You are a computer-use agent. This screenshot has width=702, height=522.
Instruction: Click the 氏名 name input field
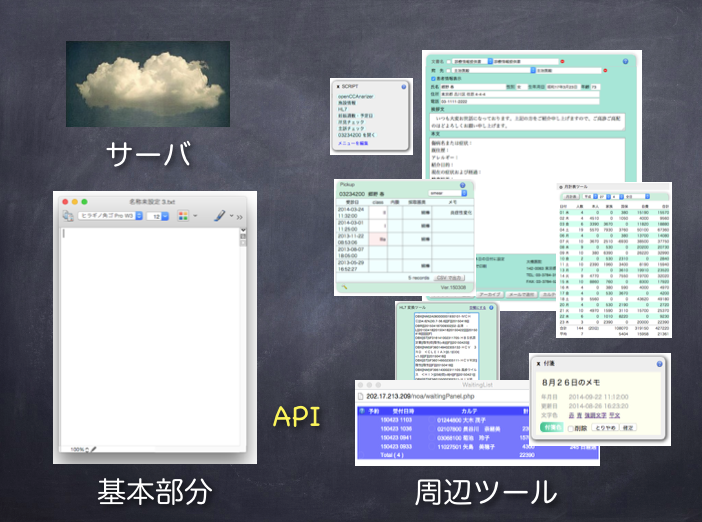[x=472, y=87]
